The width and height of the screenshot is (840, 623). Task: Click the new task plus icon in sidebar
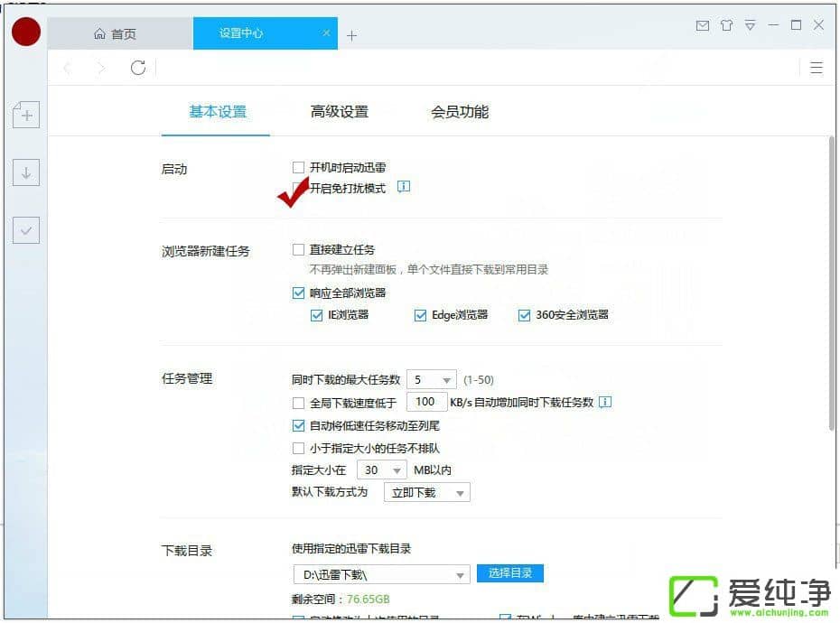click(x=25, y=115)
